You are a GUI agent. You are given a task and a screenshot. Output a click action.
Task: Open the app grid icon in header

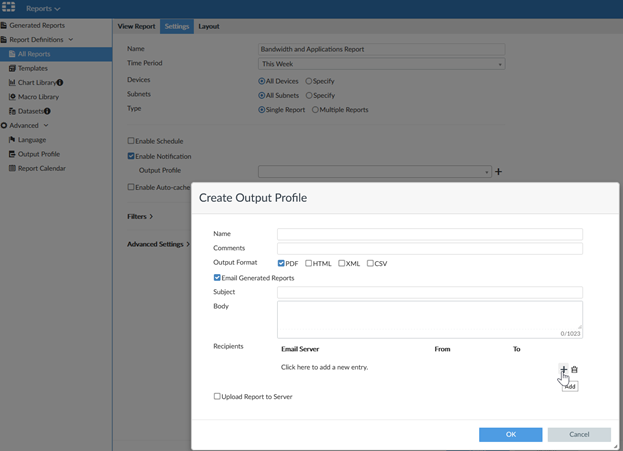[x=9, y=8]
